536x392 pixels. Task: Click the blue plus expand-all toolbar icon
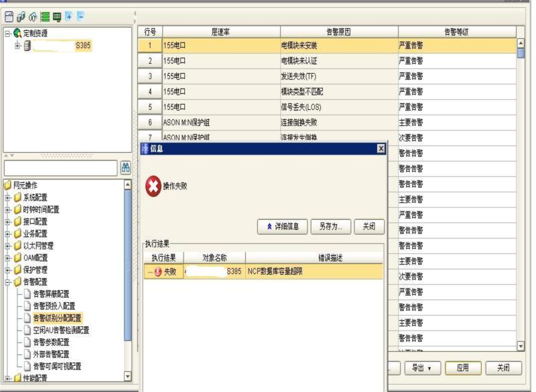click(68, 16)
